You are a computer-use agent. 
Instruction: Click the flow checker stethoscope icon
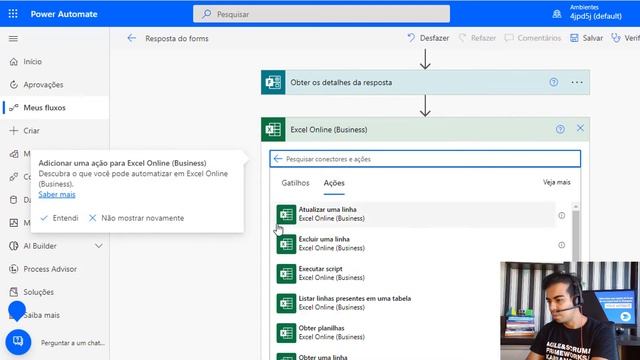click(616, 38)
